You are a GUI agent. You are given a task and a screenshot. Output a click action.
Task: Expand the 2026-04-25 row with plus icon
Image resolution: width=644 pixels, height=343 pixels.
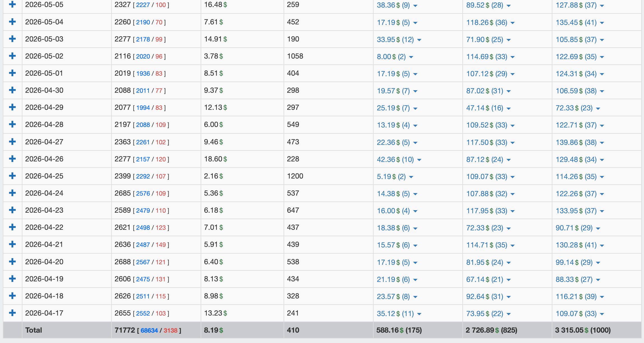coord(12,176)
